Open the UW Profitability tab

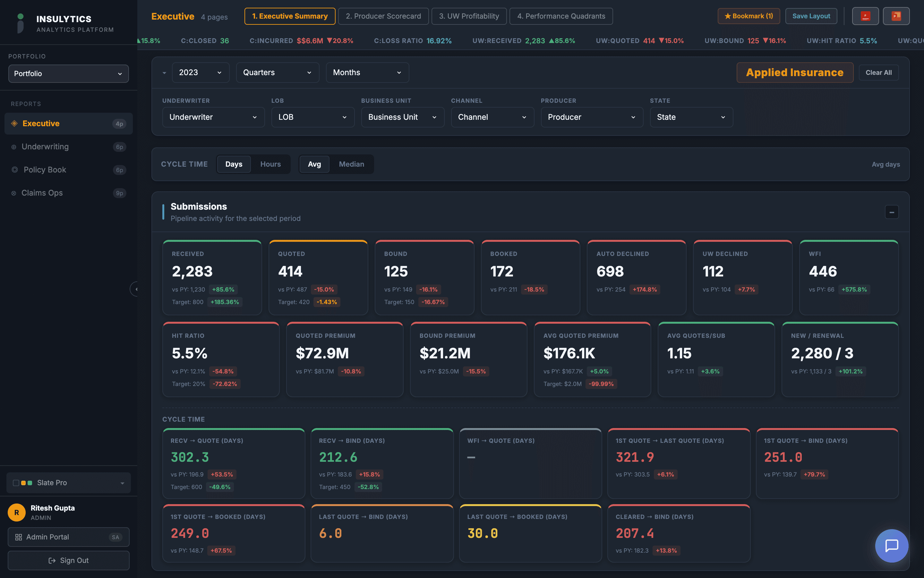click(469, 16)
